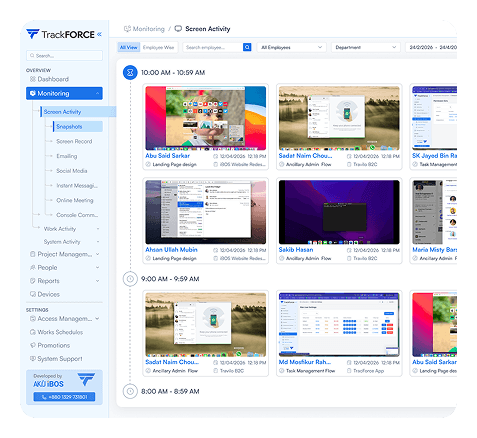Open System Support in settings

click(56, 359)
